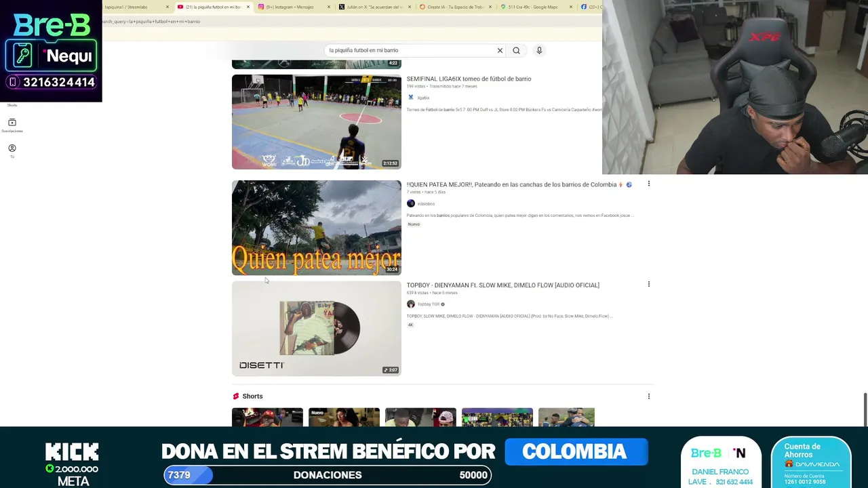Play the SEMIFINAL LIGA6IX court thumbnail
The width and height of the screenshot is (868, 488).
point(317,122)
